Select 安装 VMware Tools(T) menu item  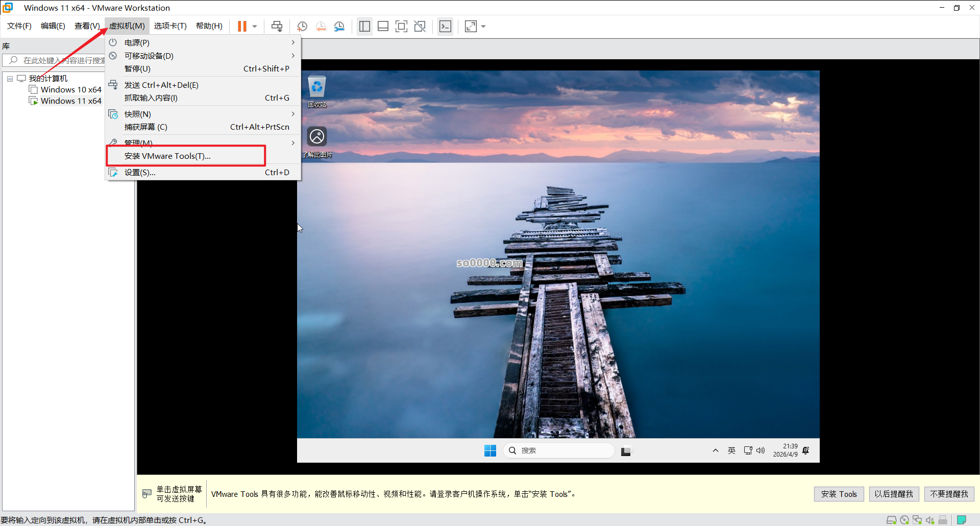click(167, 156)
